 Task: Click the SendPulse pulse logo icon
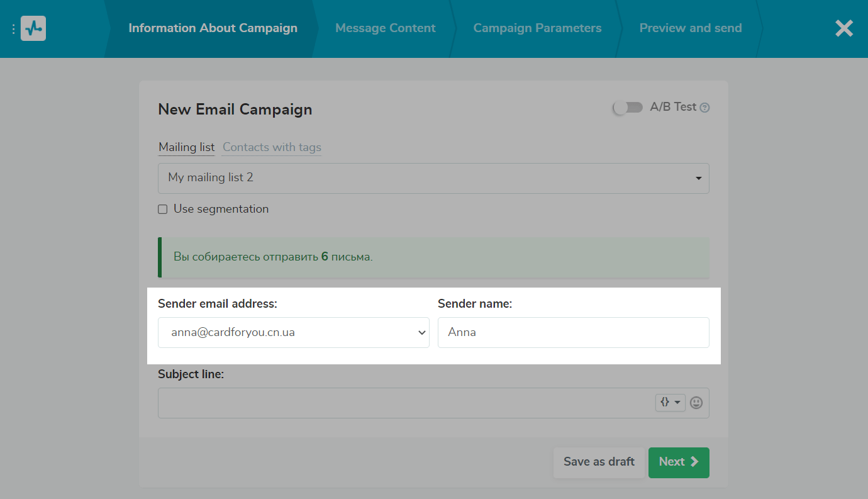33,29
